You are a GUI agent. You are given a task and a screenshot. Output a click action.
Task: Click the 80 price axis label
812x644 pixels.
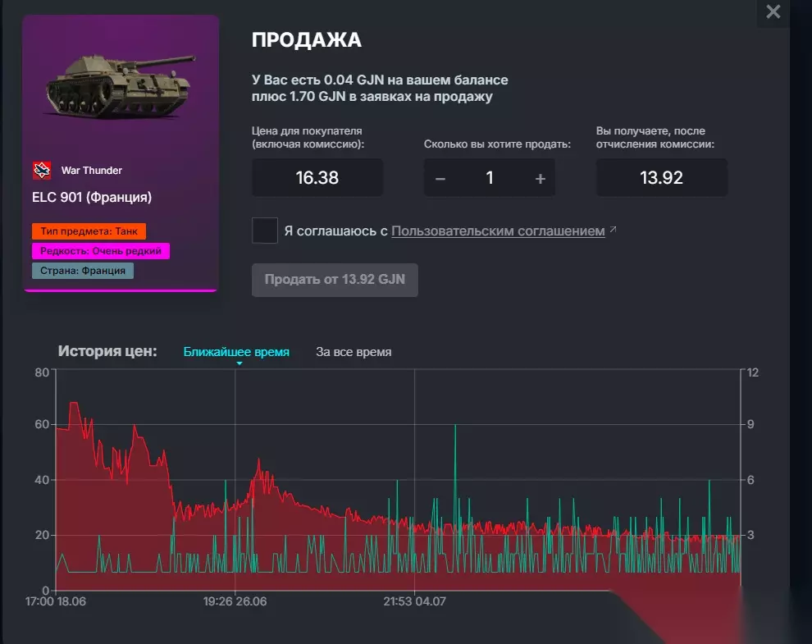pos(42,372)
